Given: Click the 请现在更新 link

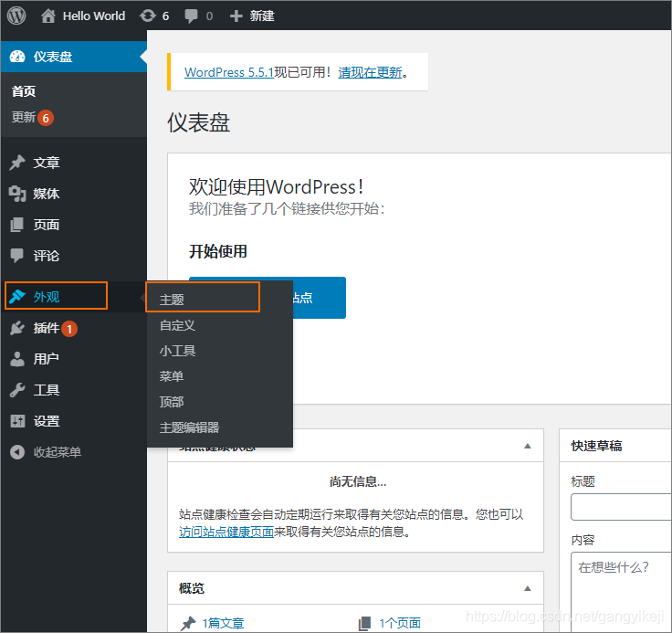Looking at the screenshot, I should (370, 72).
